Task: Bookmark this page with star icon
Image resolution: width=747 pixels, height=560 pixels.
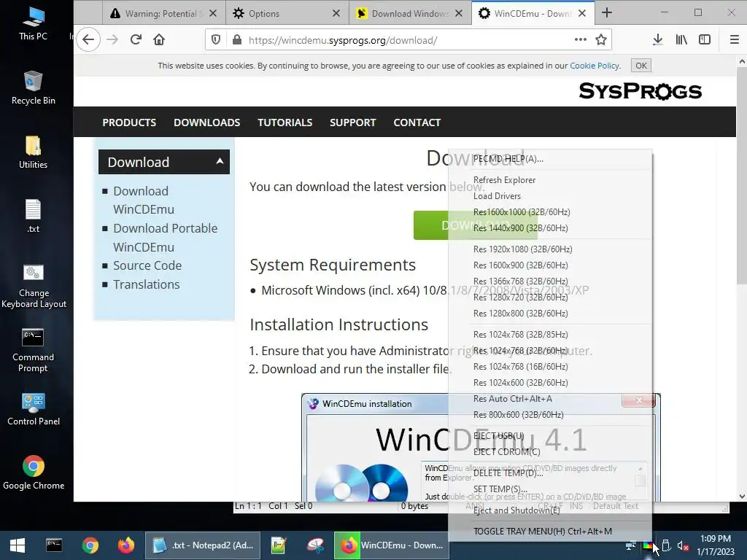Action: pyautogui.click(x=601, y=39)
